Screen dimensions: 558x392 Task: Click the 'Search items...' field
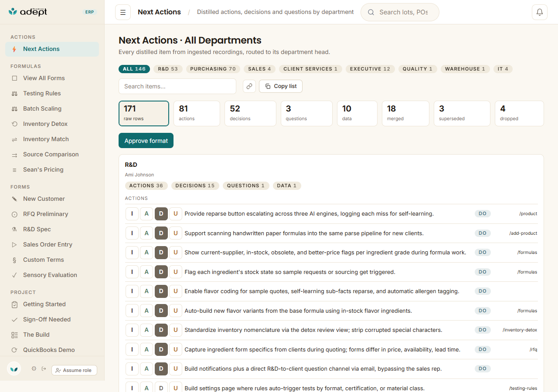177,86
